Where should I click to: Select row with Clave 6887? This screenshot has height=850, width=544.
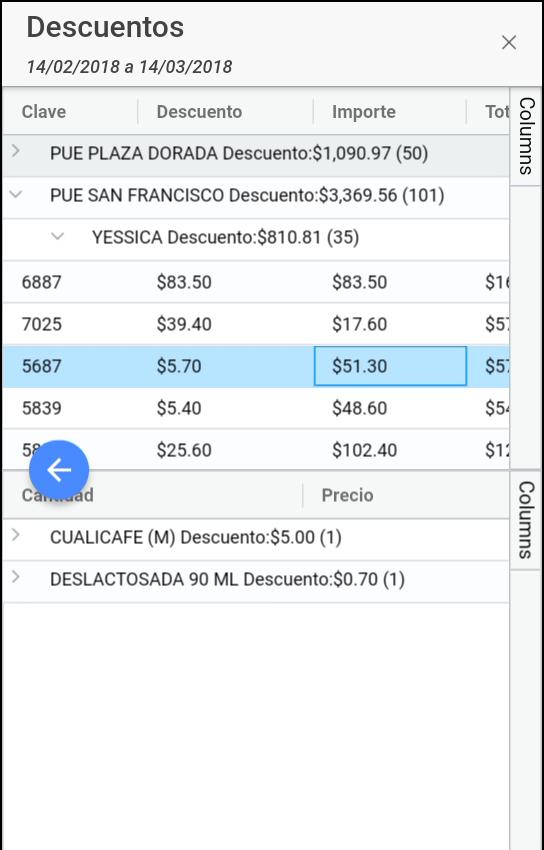pyautogui.click(x=256, y=282)
